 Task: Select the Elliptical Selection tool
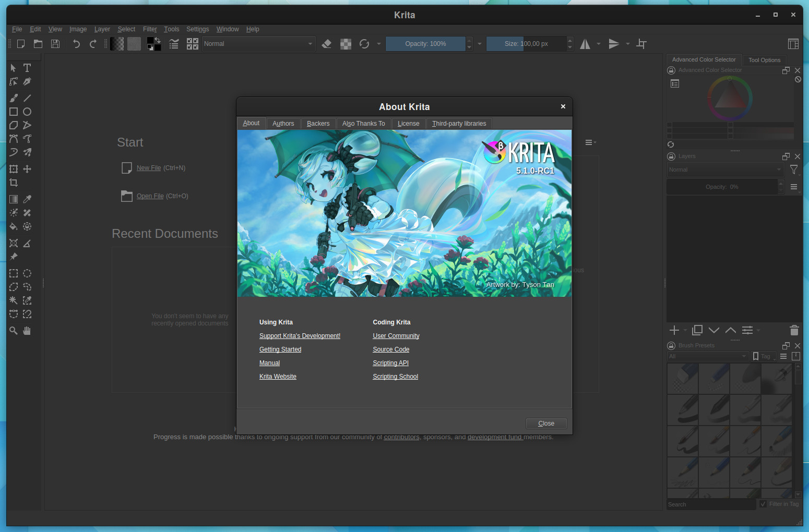click(27, 273)
